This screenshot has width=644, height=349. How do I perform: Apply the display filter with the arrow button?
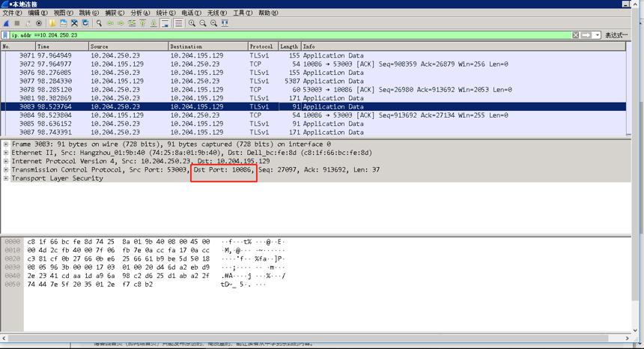click(586, 35)
